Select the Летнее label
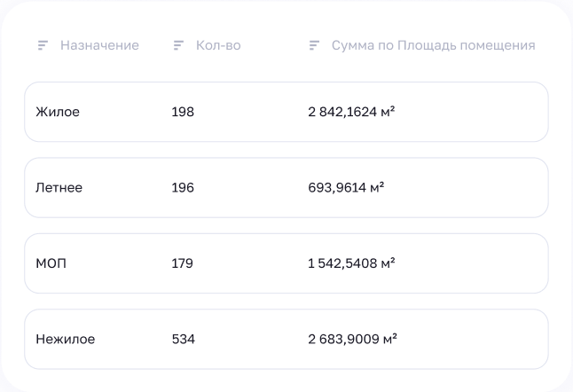Viewport: 573px width, 392px height. [60, 188]
